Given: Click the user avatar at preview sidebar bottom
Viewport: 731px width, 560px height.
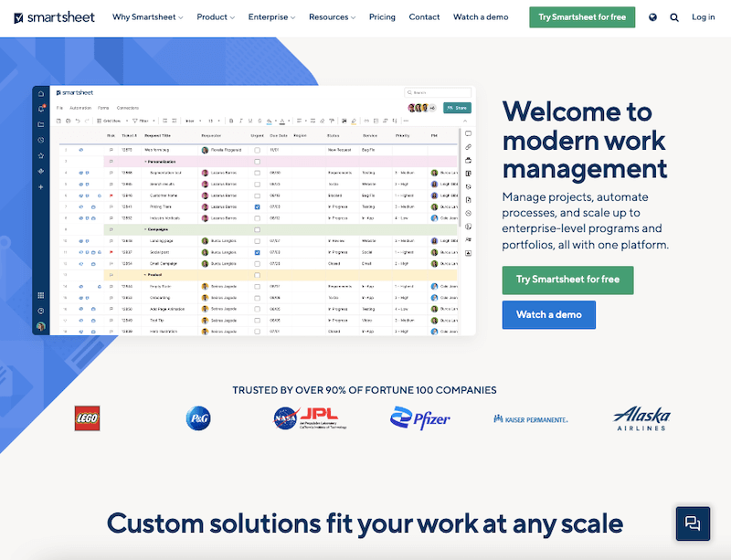Looking at the screenshot, I should 41,326.
